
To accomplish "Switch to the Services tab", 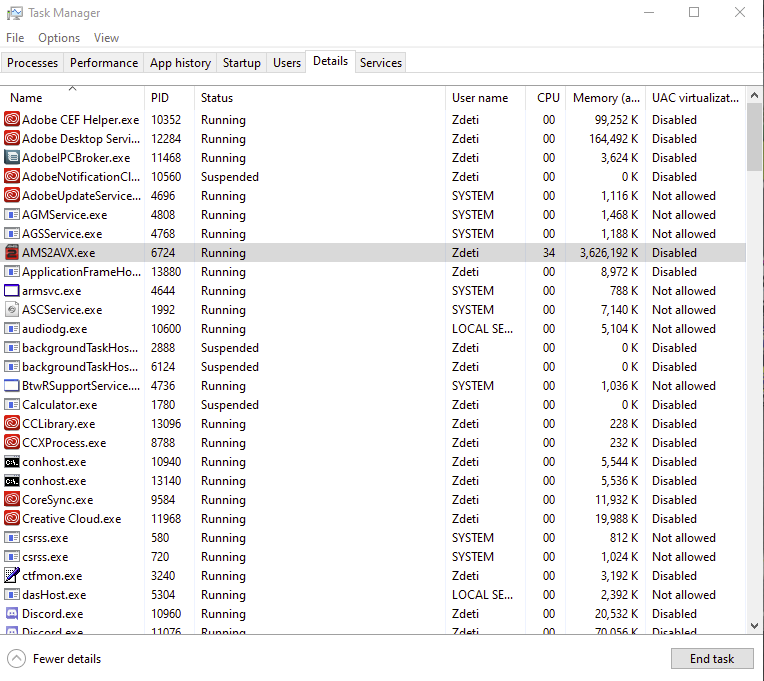I will (x=381, y=63).
